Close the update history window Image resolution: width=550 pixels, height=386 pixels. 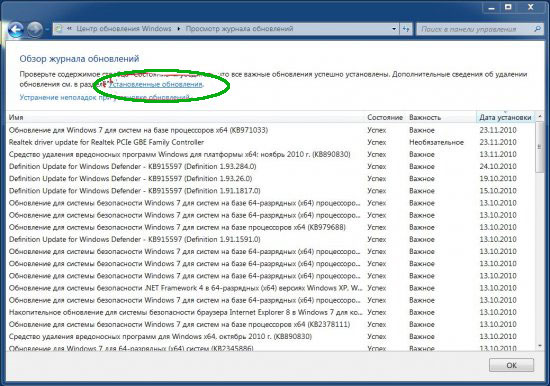tap(531, 8)
